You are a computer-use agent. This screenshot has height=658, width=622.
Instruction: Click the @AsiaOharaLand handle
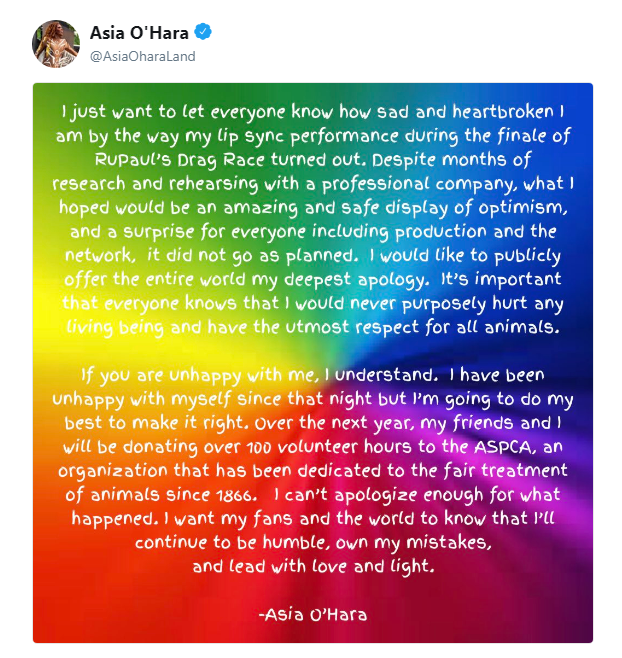(143, 56)
